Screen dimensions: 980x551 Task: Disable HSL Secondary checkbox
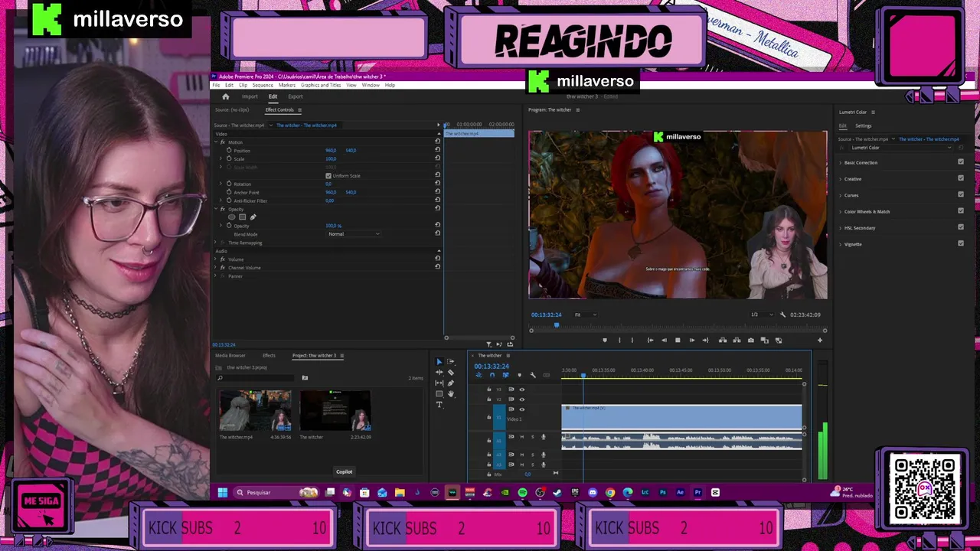pos(961,227)
